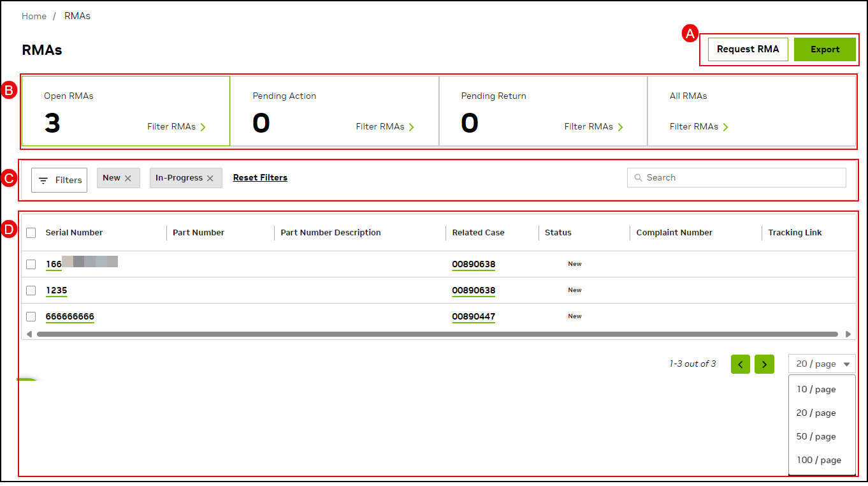868x486 pixels.
Task: Check the row for serial 166
Action: 31,264
